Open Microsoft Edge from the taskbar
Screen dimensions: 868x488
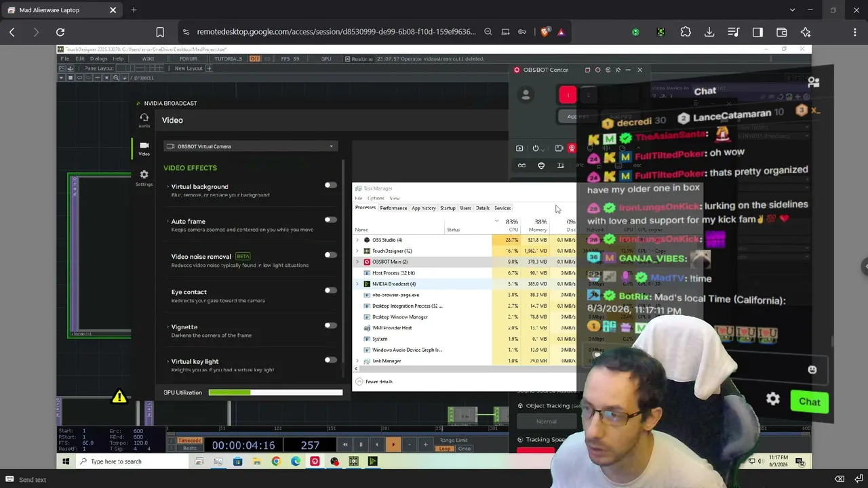point(296,462)
